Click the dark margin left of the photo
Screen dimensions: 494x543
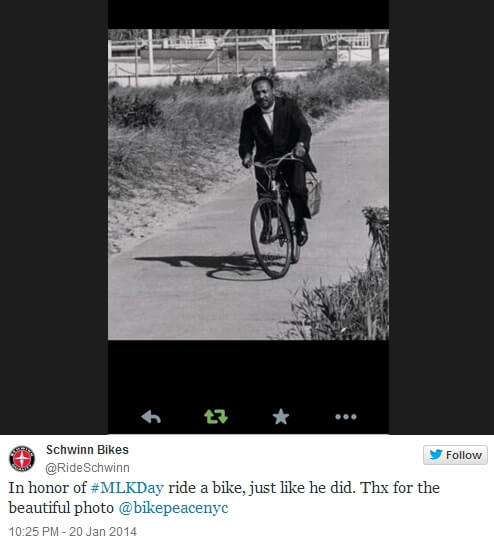pos(54,217)
